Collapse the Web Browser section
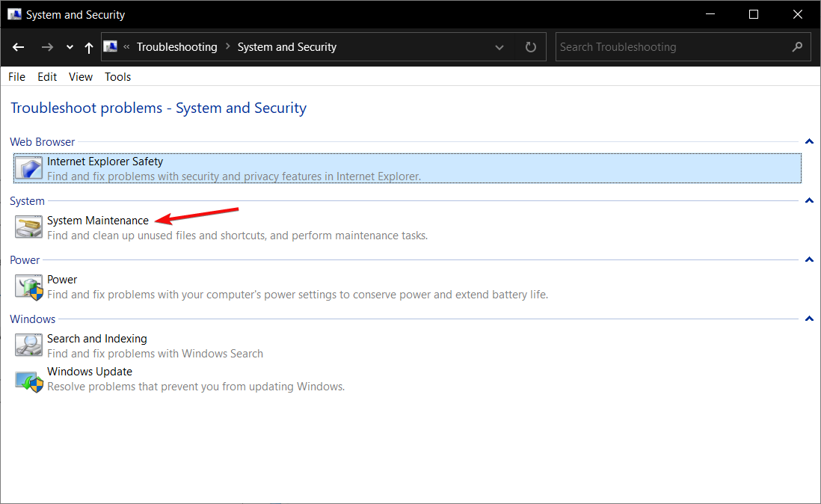Image resolution: width=821 pixels, height=504 pixels. [x=808, y=142]
